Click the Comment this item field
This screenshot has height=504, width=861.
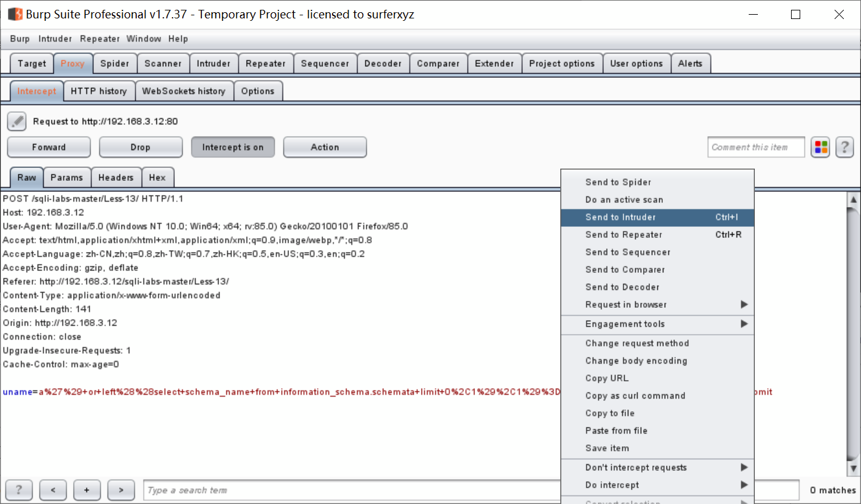click(756, 147)
